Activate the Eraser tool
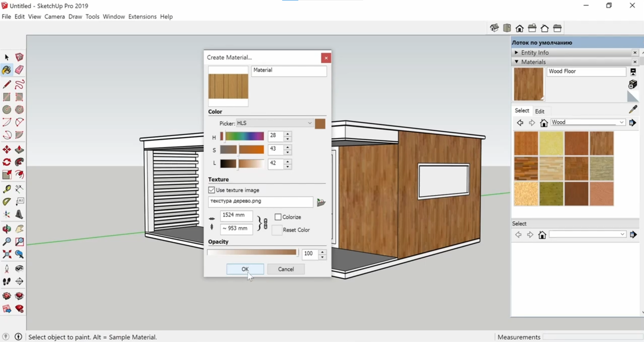This screenshot has width=644, height=342. pos(20,70)
